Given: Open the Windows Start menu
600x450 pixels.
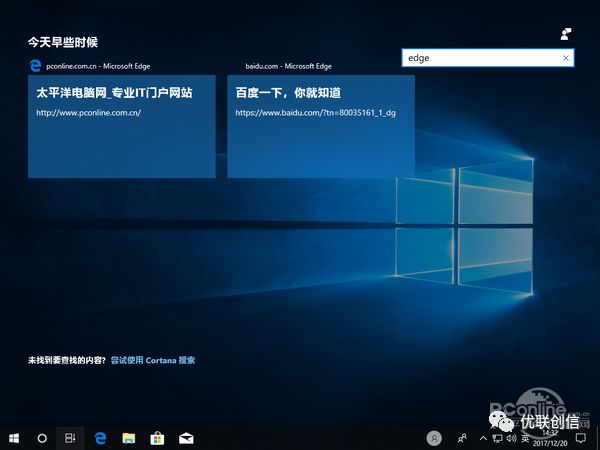Looking at the screenshot, I should pos(14,438).
